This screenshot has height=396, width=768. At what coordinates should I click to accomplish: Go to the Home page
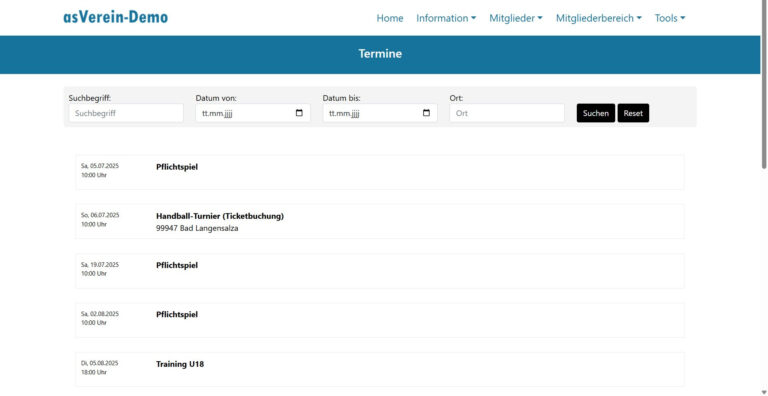(390, 18)
